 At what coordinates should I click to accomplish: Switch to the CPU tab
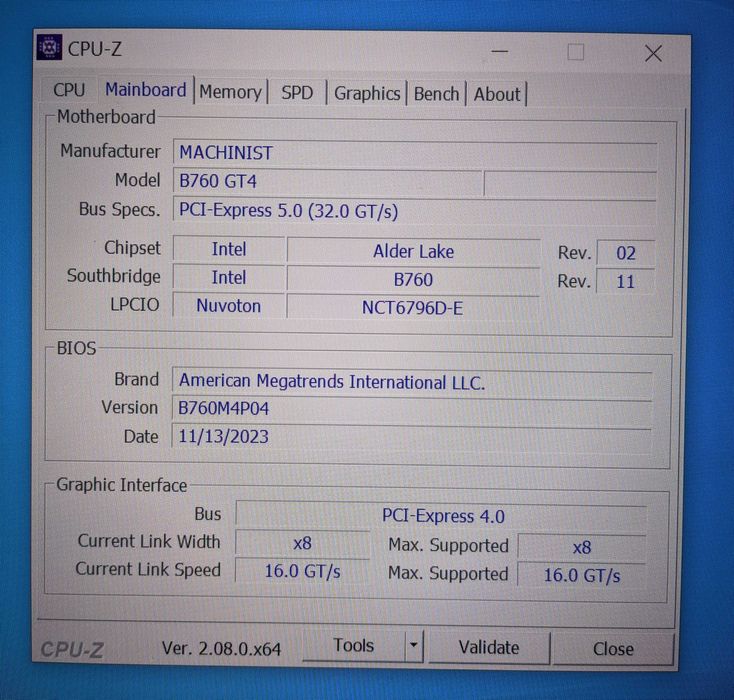[69, 90]
